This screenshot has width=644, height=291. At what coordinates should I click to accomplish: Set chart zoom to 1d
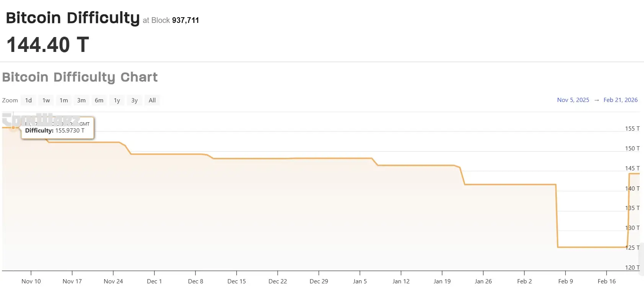coord(29,100)
